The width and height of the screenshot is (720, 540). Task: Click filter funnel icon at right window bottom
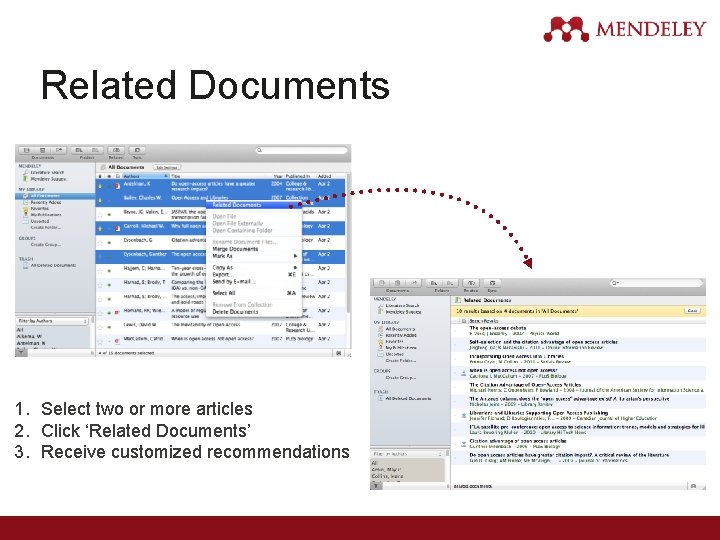376,485
